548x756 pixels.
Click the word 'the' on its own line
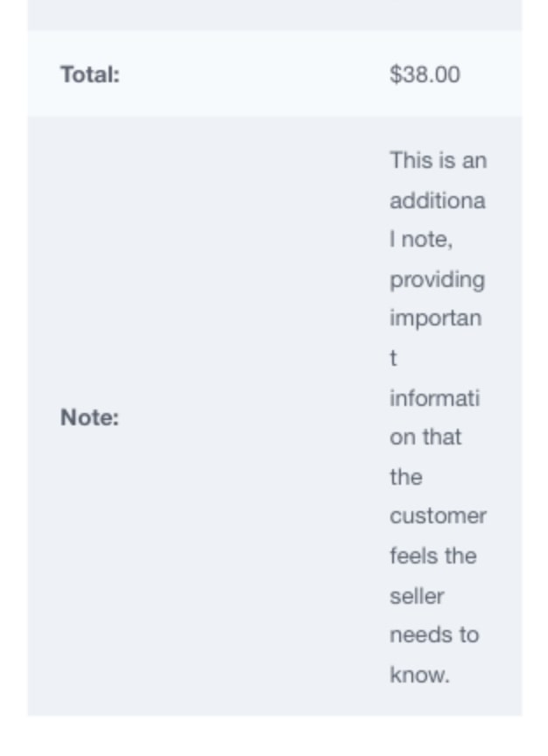click(405, 477)
